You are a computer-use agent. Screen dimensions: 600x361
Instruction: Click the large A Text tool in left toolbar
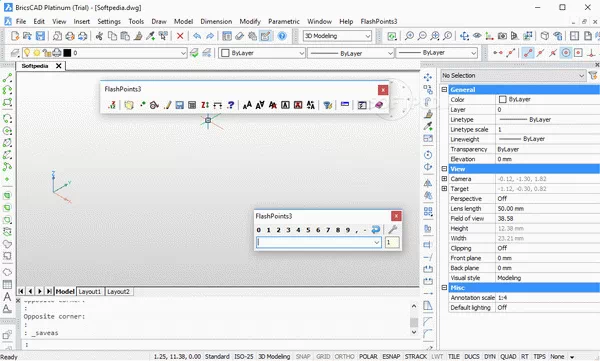(x=7, y=297)
